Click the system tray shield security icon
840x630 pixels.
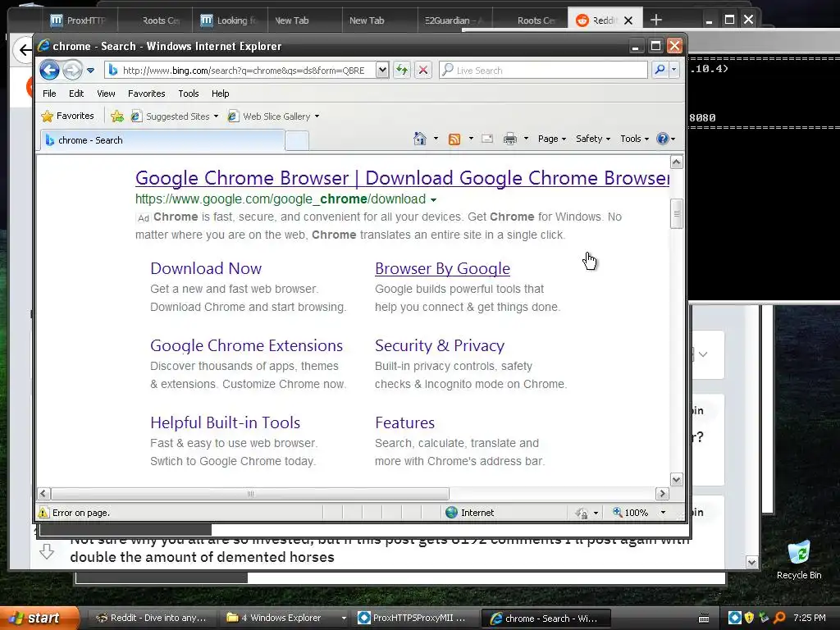[x=749, y=619]
